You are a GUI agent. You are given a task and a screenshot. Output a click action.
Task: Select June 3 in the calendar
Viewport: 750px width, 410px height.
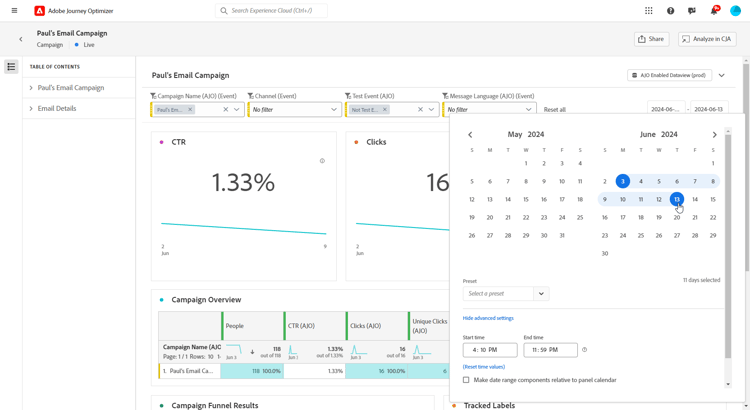tap(623, 181)
